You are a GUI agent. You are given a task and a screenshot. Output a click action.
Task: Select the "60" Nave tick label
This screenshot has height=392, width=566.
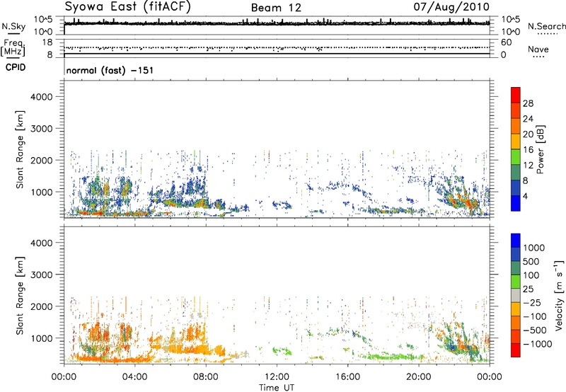[x=506, y=42]
